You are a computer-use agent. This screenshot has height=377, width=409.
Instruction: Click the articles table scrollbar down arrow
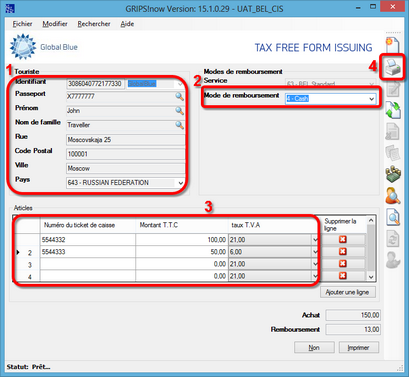coord(371,277)
